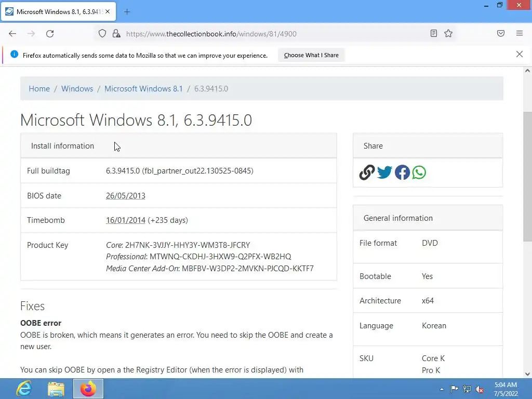Bookmark this page with the star icon
Viewport: 532px width, 399px height.
[x=448, y=33]
